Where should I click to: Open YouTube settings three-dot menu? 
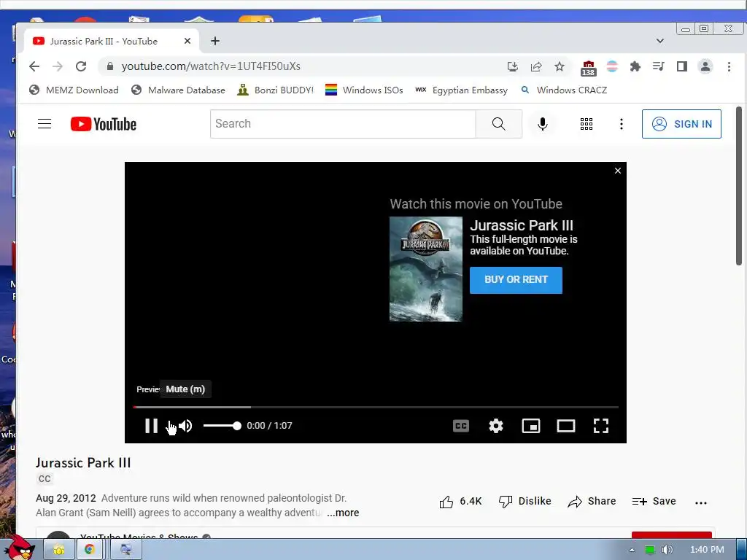click(622, 124)
